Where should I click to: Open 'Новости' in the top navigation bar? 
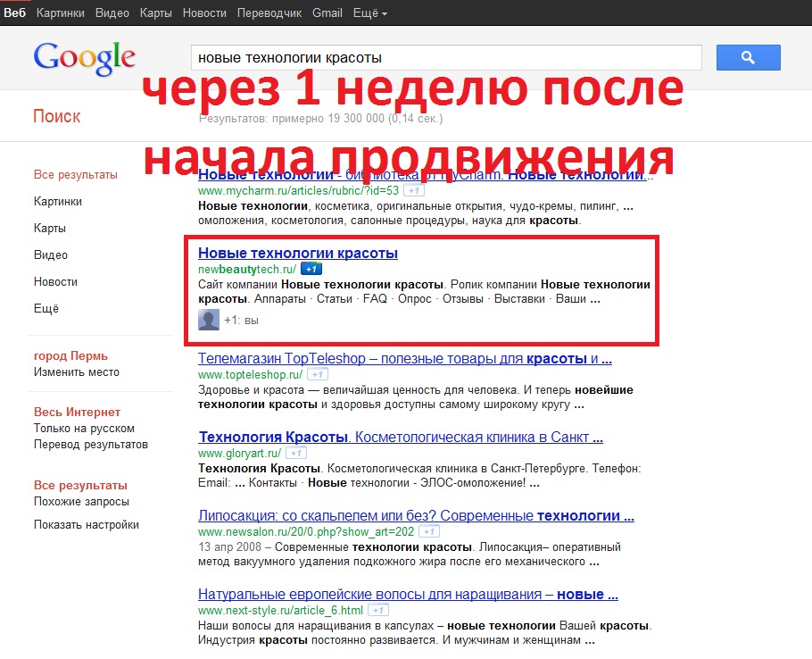[204, 13]
